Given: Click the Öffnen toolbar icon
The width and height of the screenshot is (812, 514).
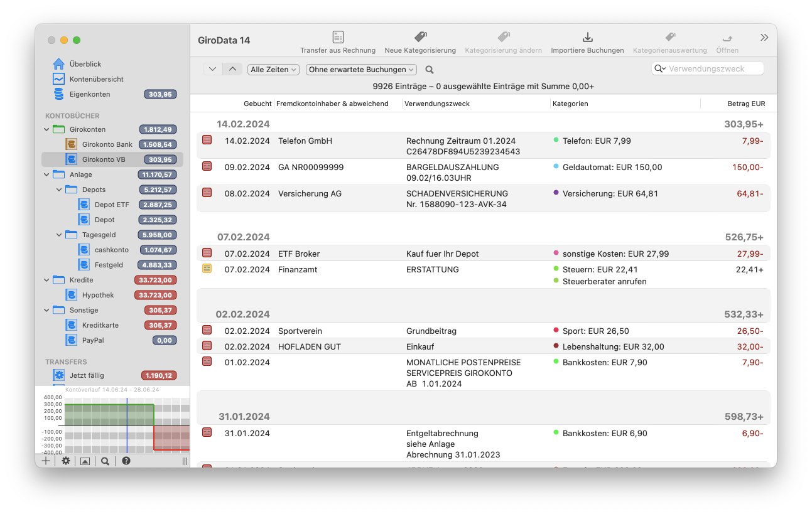Looking at the screenshot, I should [727, 38].
